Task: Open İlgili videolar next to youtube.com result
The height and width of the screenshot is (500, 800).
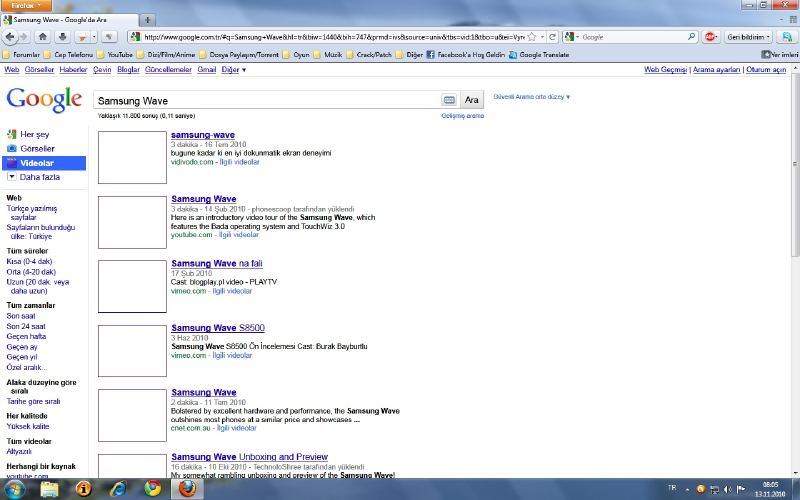Action: point(239,235)
